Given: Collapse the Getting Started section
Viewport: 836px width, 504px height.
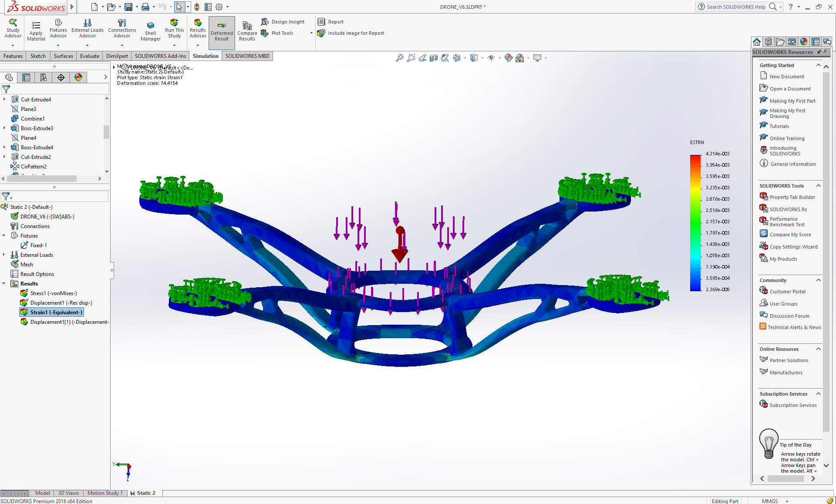Looking at the screenshot, I should pos(818,65).
